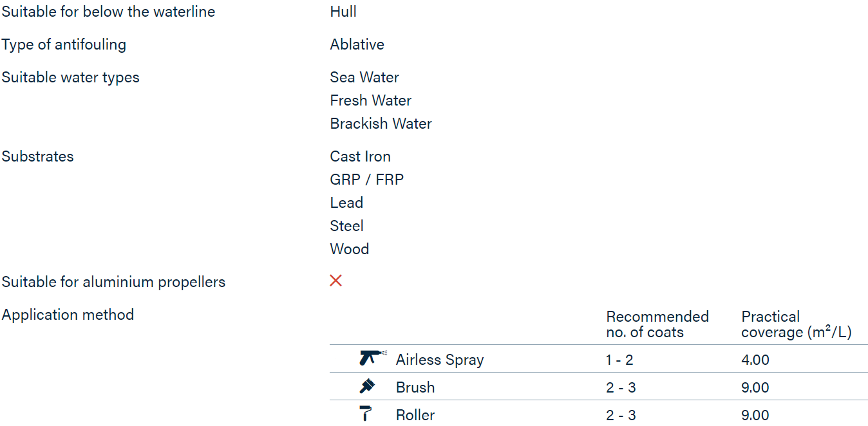This screenshot has width=868, height=426.
Task: Click the red X for aluminium propellers
Action: (x=335, y=281)
